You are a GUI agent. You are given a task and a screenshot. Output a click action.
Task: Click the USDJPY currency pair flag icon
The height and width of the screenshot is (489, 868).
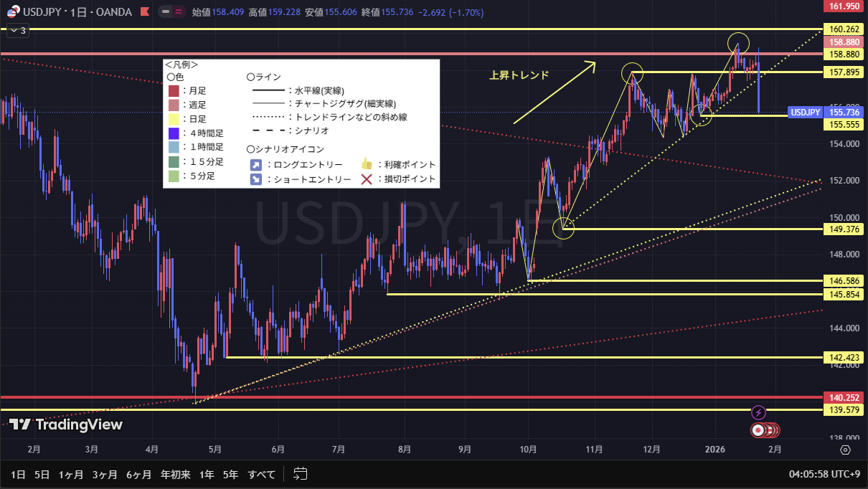[12, 11]
